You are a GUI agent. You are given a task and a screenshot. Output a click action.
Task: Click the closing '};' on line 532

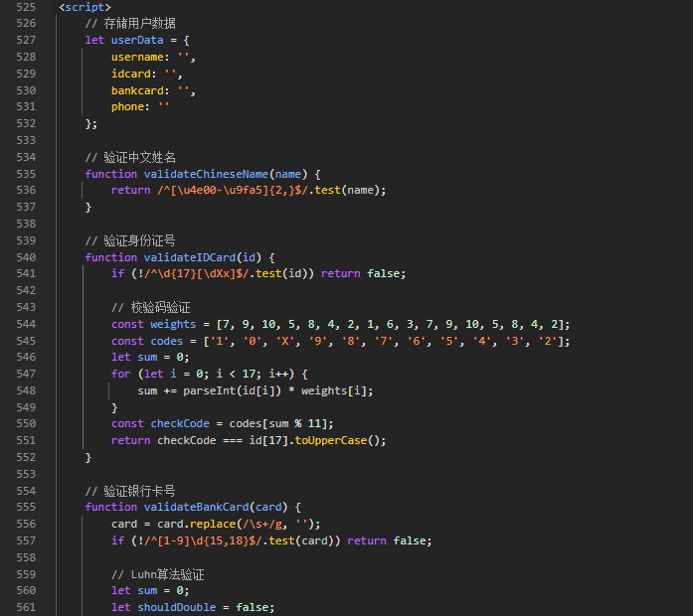(91, 123)
